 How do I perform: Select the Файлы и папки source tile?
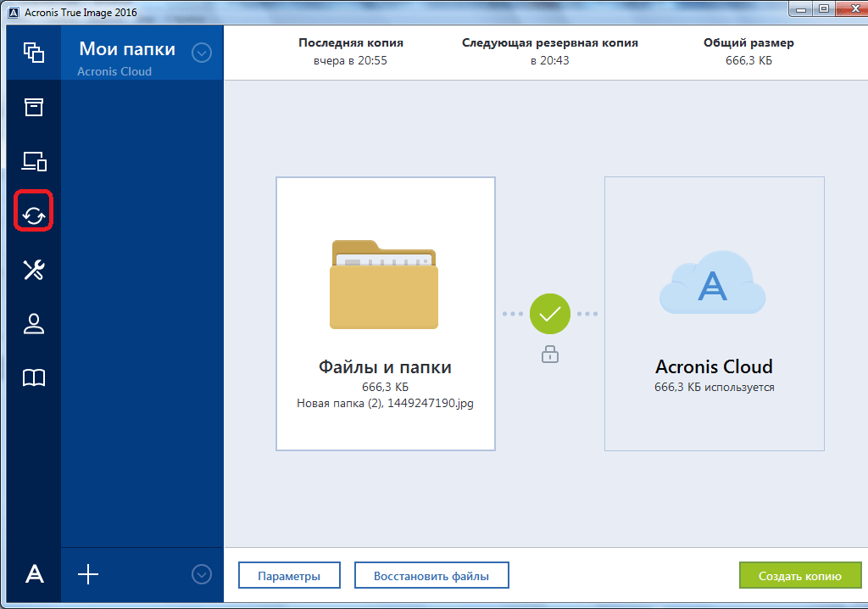point(385,314)
